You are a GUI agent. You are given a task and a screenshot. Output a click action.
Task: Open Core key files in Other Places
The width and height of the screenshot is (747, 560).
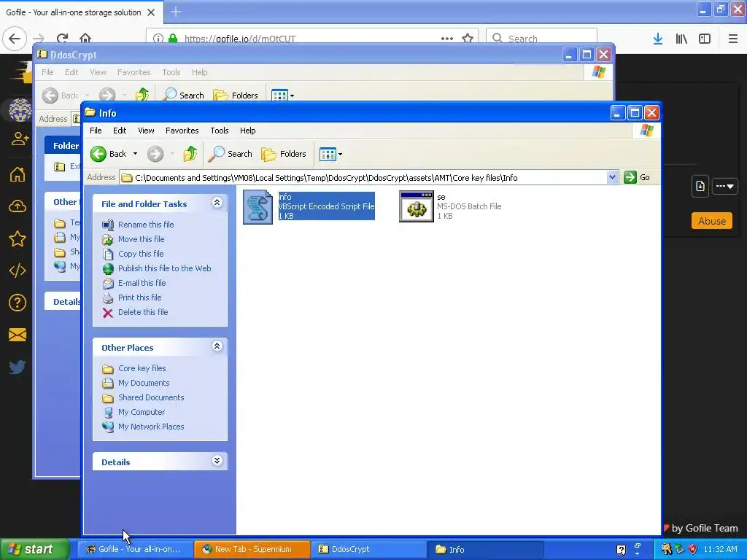click(142, 368)
